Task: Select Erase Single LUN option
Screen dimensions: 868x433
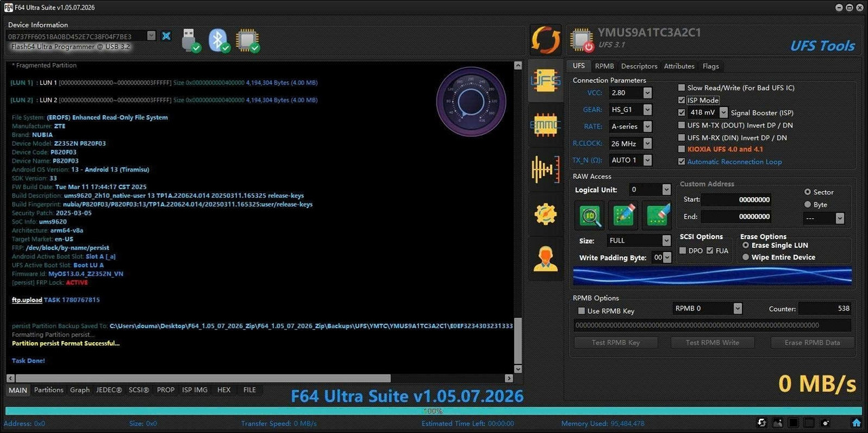Action: (746, 245)
